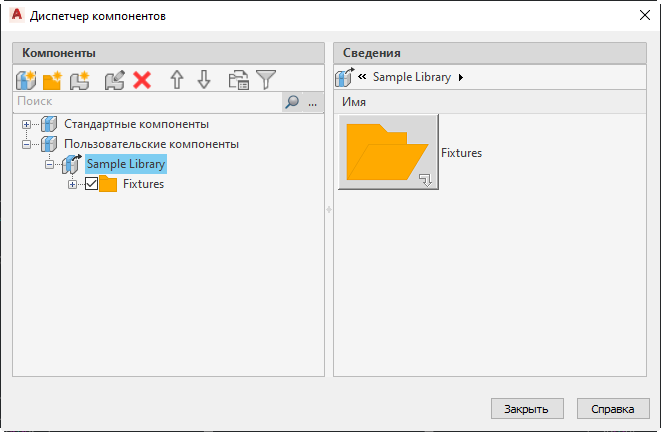
Task: Open search options ellipsis button
Action: (312, 101)
